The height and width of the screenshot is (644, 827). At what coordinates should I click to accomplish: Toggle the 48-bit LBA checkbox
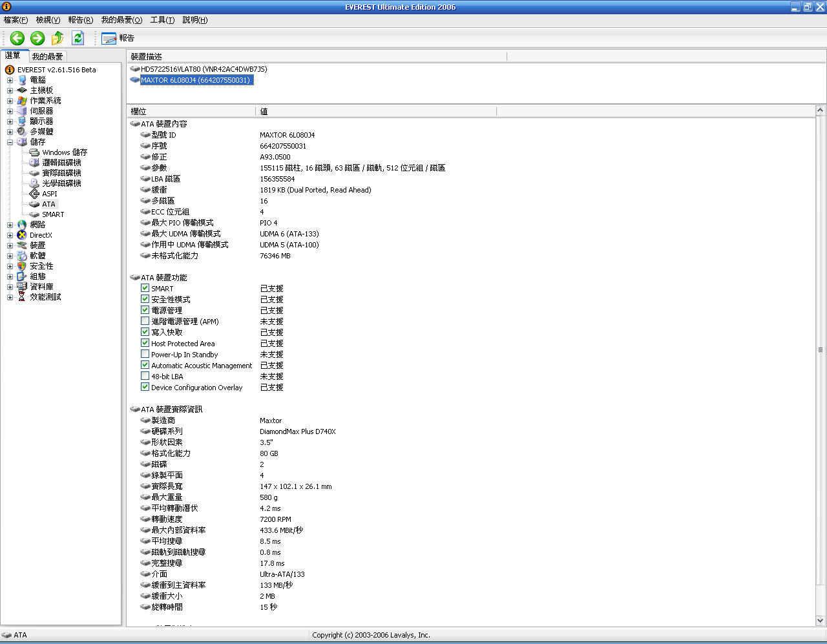[145, 376]
